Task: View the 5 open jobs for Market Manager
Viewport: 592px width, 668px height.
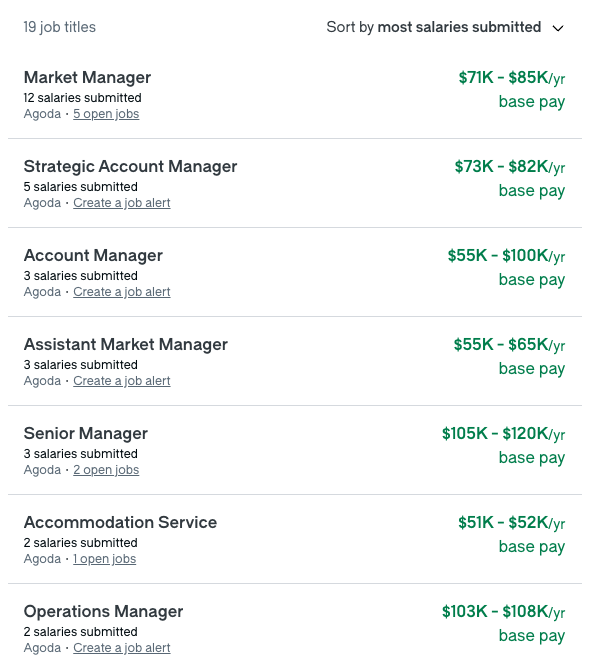Action: coord(106,114)
